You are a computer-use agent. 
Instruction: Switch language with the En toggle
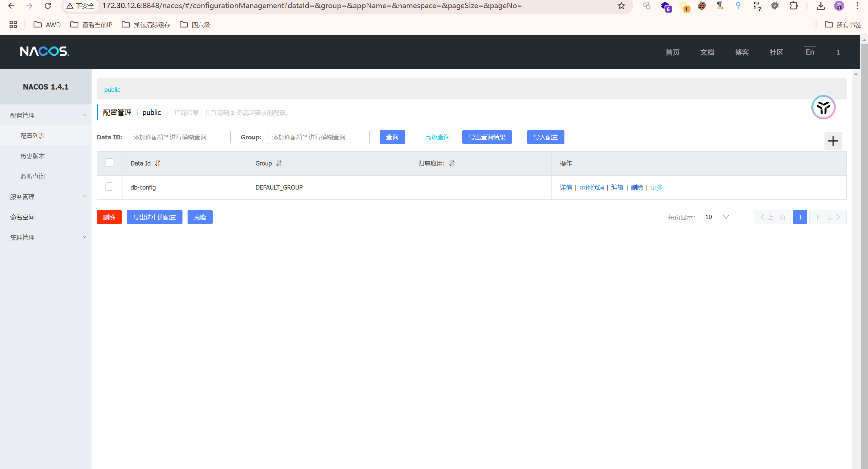(x=810, y=52)
